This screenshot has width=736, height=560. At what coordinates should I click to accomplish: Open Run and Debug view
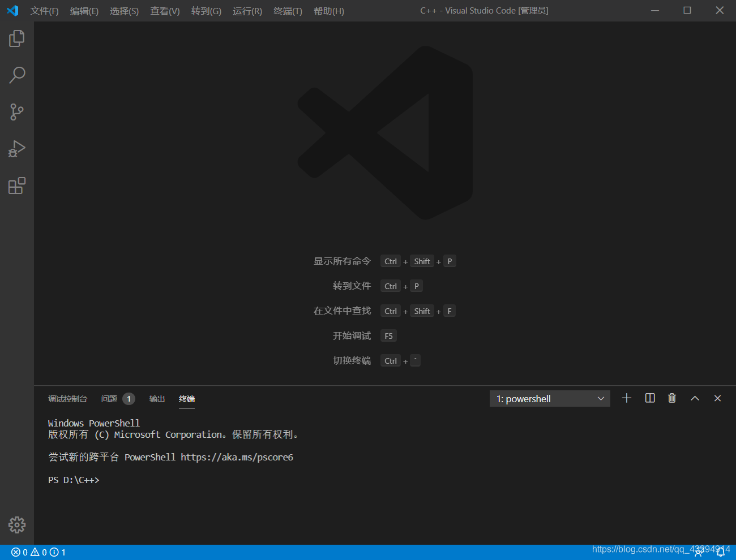(17, 149)
